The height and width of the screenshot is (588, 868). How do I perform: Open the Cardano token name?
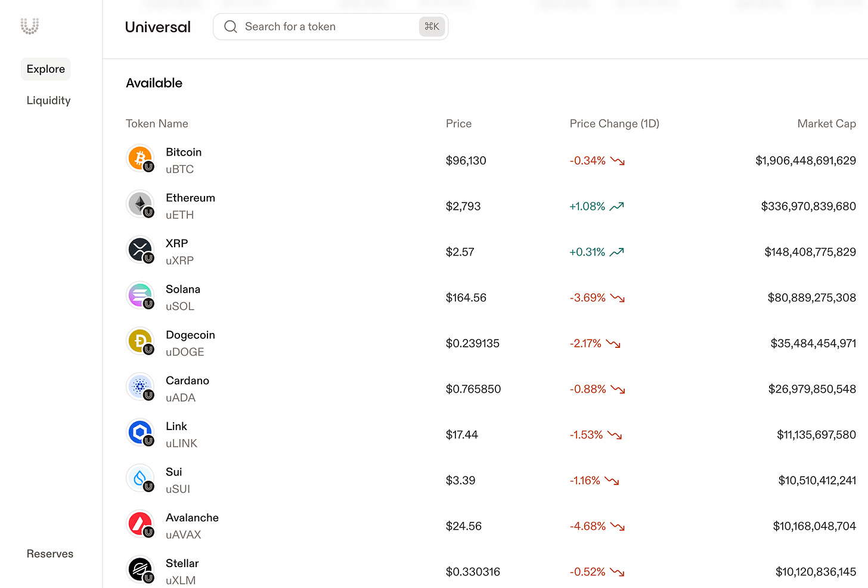pyautogui.click(x=187, y=381)
